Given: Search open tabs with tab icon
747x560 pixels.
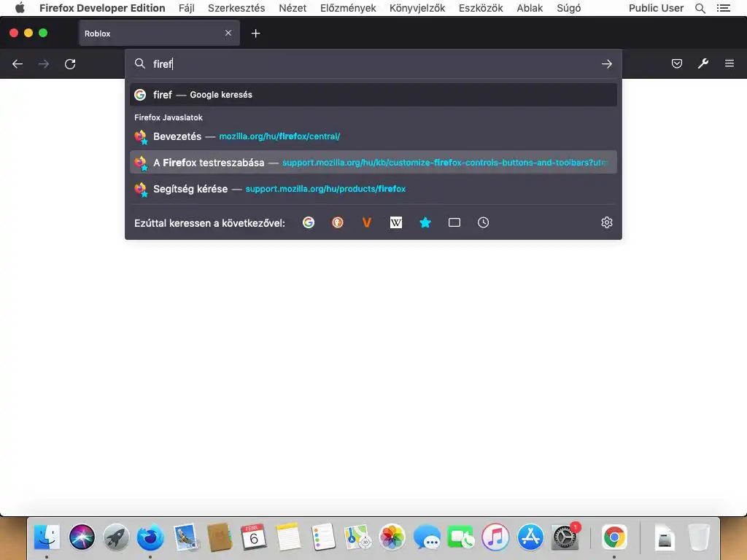Looking at the screenshot, I should [x=454, y=222].
